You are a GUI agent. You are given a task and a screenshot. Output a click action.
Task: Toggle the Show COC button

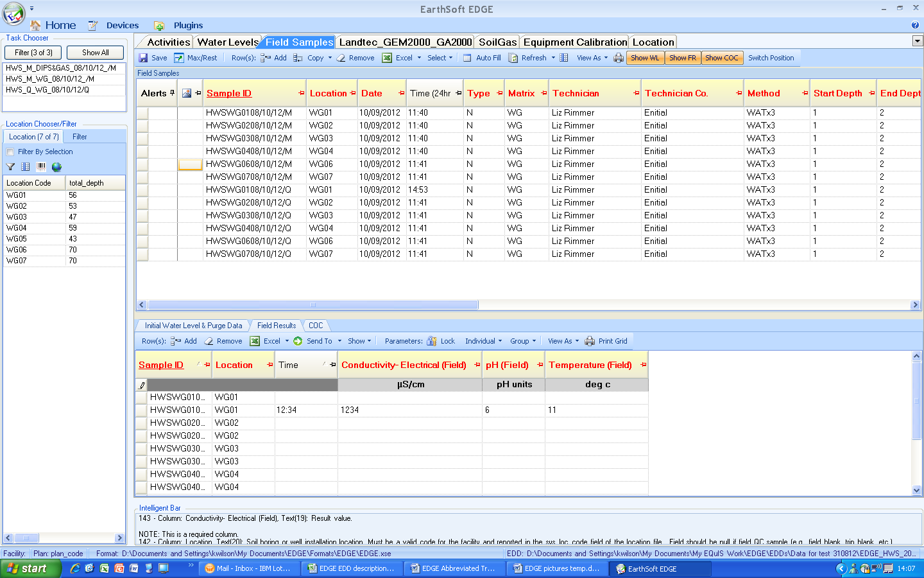pyautogui.click(x=722, y=58)
